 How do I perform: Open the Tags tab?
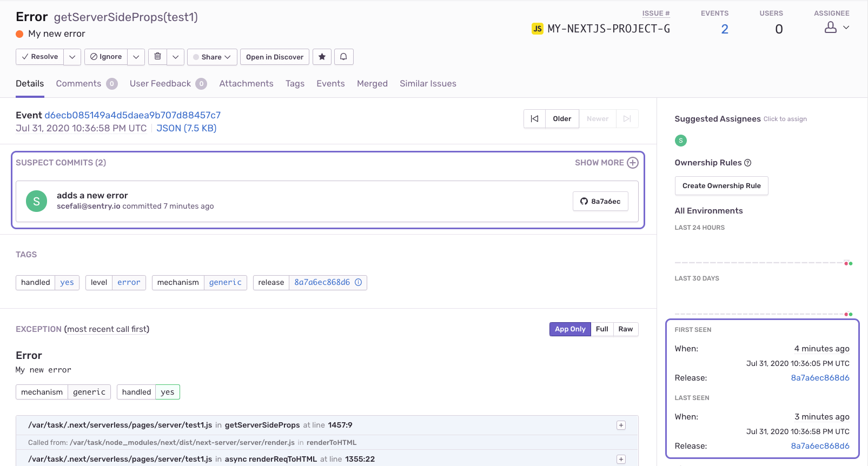click(295, 84)
